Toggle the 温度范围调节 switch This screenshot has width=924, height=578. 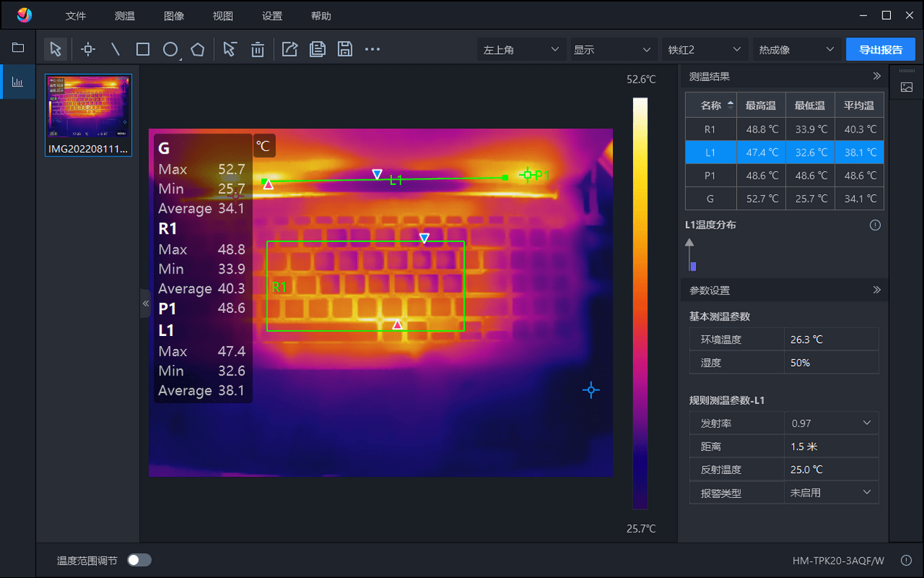pos(139,560)
